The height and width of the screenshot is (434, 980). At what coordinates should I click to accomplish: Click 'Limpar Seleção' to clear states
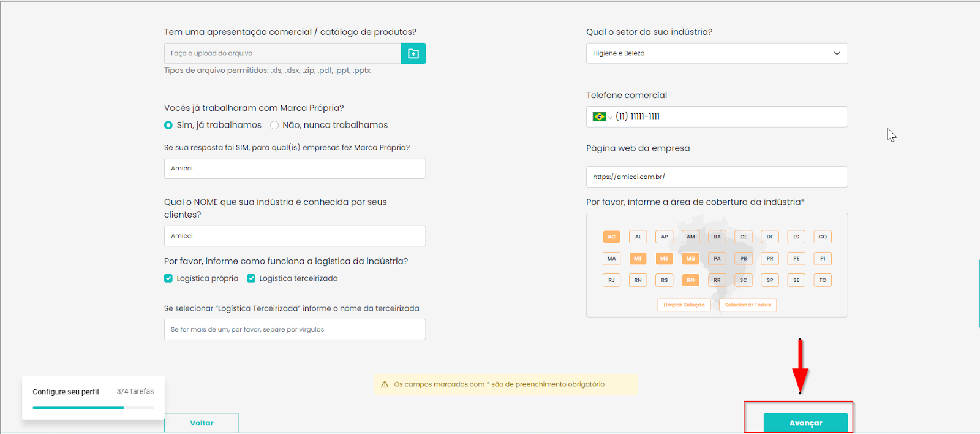click(684, 305)
